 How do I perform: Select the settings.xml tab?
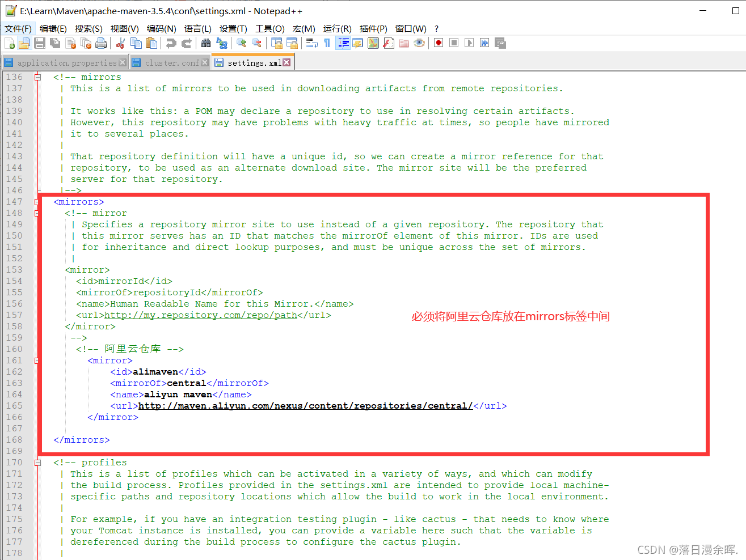click(254, 62)
